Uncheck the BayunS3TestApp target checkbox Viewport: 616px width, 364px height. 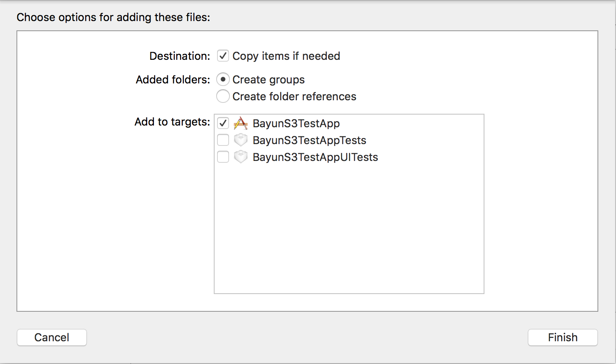tap(223, 123)
